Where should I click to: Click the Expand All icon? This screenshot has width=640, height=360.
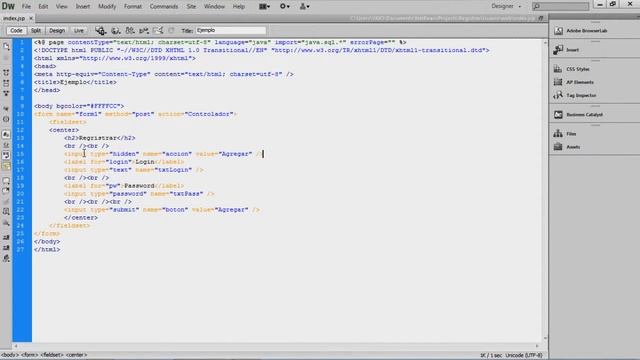point(6,93)
